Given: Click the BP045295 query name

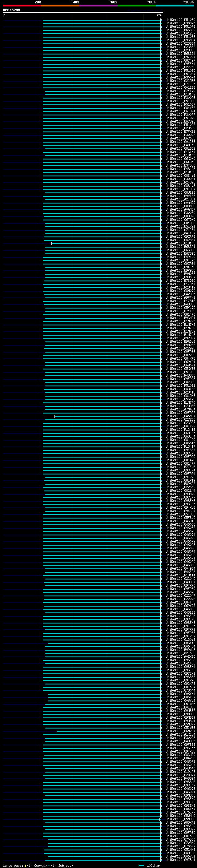Looking at the screenshot, I should (11, 10).
